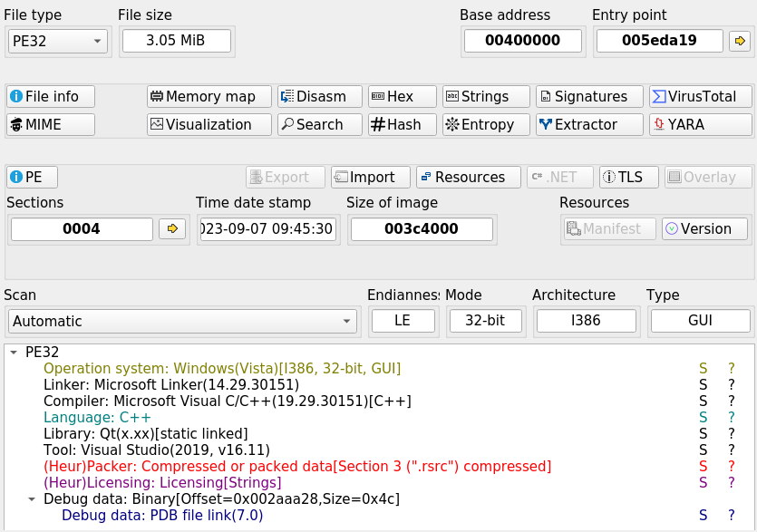
Task: Click the ? link on PDB file link row
Action: [732, 516]
